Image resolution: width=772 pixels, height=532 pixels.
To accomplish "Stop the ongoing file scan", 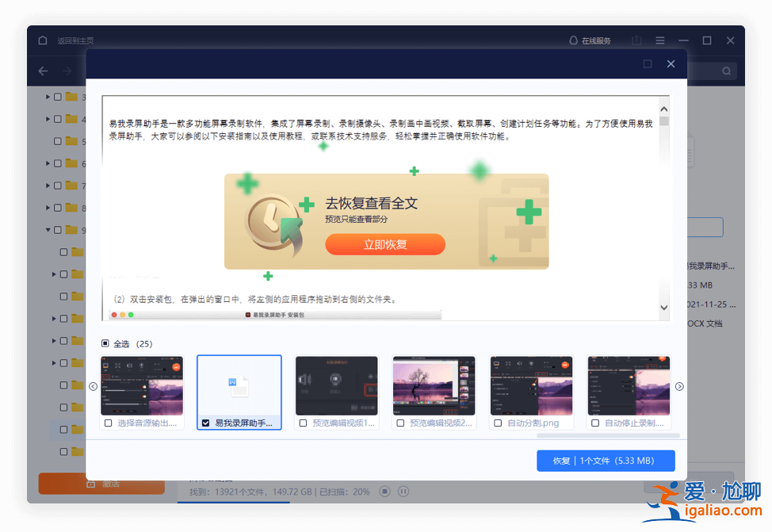I will point(384,492).
